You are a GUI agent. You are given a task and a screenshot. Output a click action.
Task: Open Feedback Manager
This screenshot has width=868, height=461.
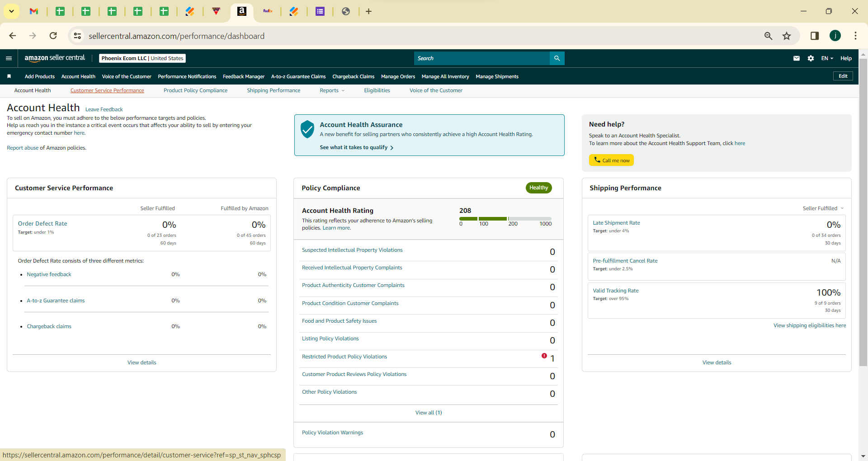click(x=244, y=76)
